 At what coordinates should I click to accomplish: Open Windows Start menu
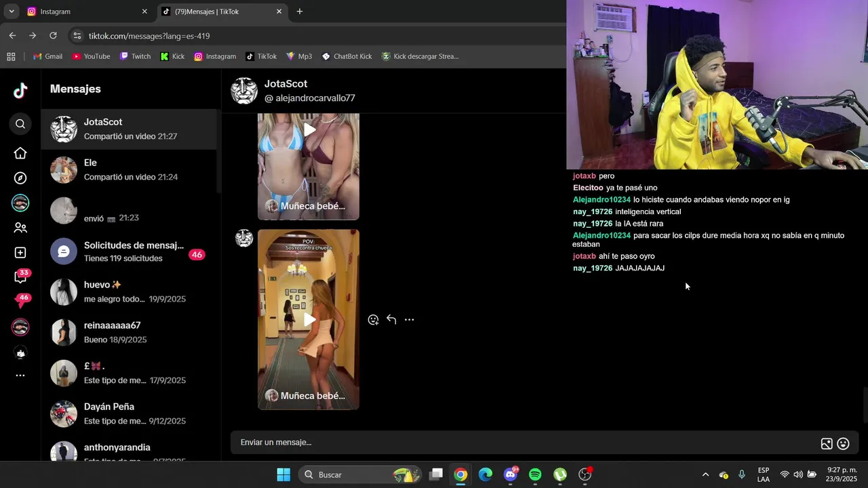[x=283, y=474]
